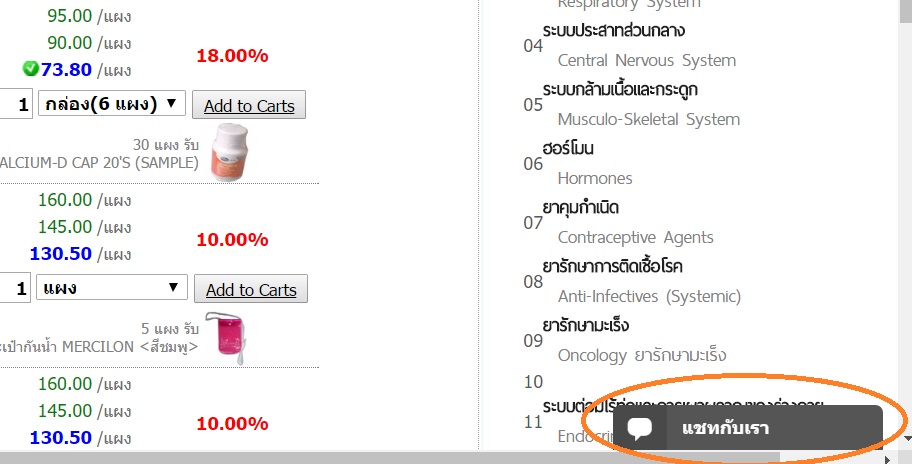Click the vertical scrollbar down arrow
Screen dimensions: 912x464
coord(907,439)
